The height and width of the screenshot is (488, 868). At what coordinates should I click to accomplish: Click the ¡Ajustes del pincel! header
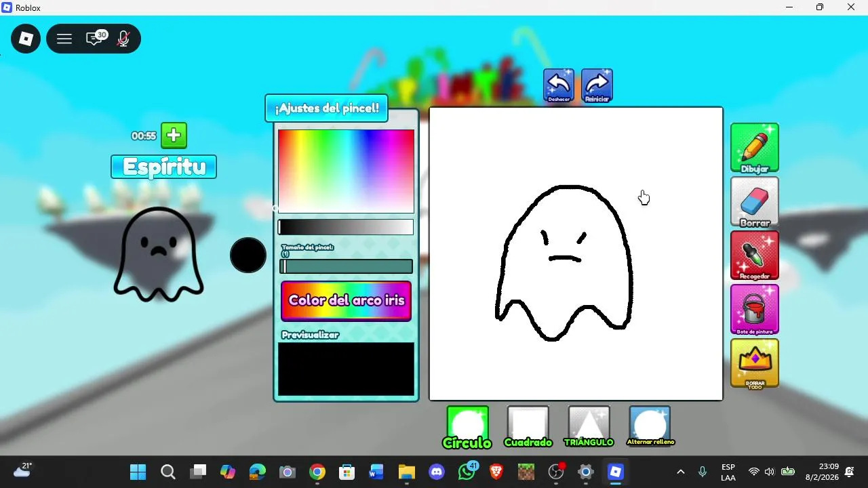coord(327,108)
